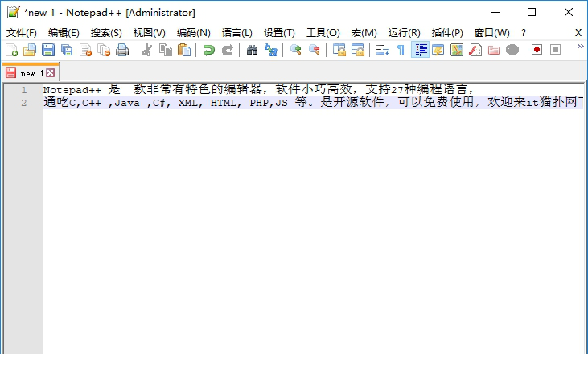This screenshot has width=588, height=368.
Task: Print the document with printer icon
Action: coord(122,50)
